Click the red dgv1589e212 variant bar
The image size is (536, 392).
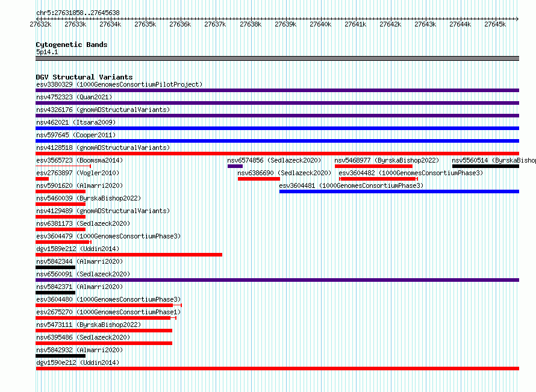click(x=129, y=255)
